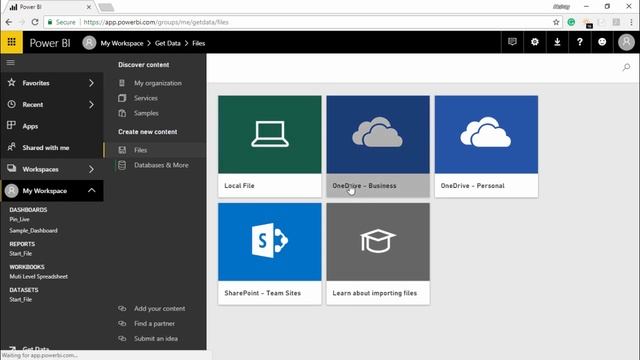Open the Start_File dataset under DATASETS
Screen dimensions: 640x360
(20, 300)
